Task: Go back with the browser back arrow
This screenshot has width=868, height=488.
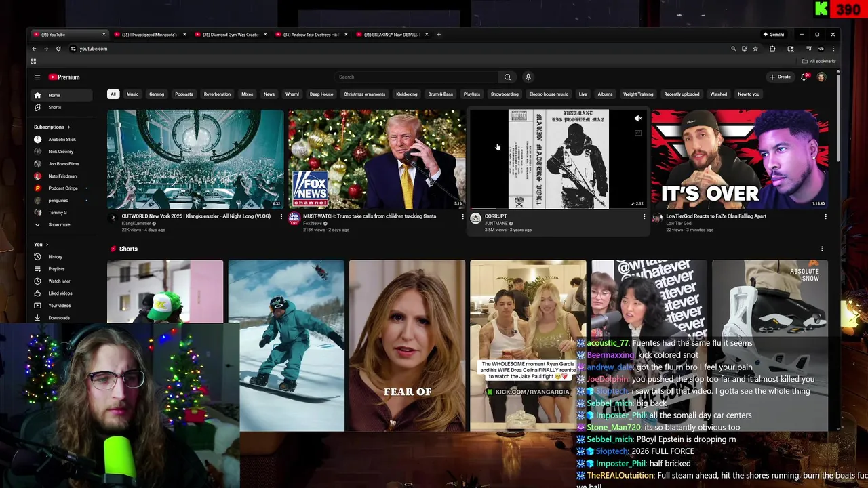Action: click(x=34, y=49)
